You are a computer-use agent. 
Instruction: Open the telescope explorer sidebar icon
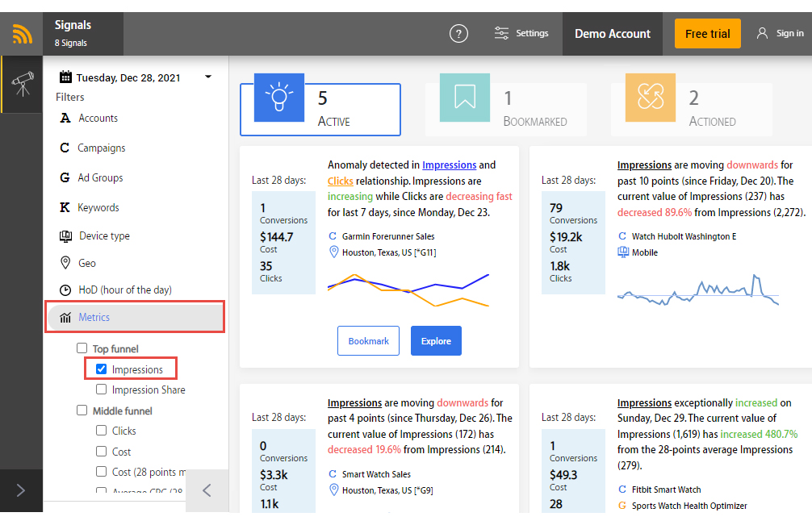tap(23, 85)
